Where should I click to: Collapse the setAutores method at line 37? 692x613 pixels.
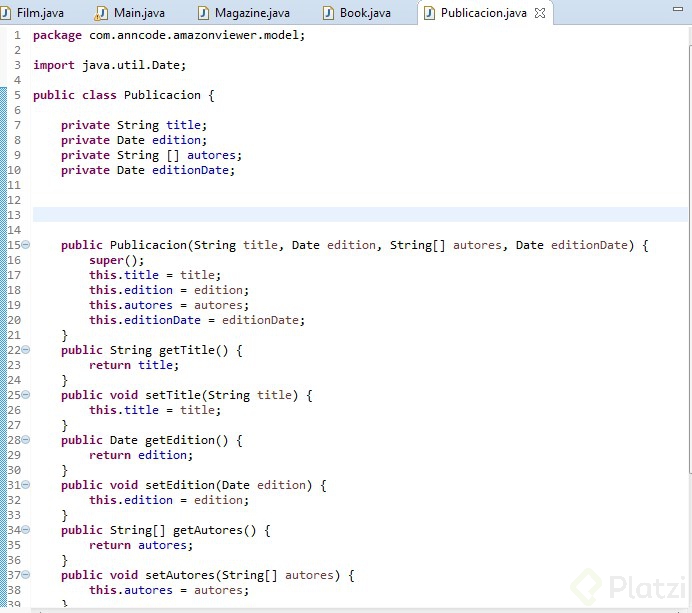pos(26,575)
